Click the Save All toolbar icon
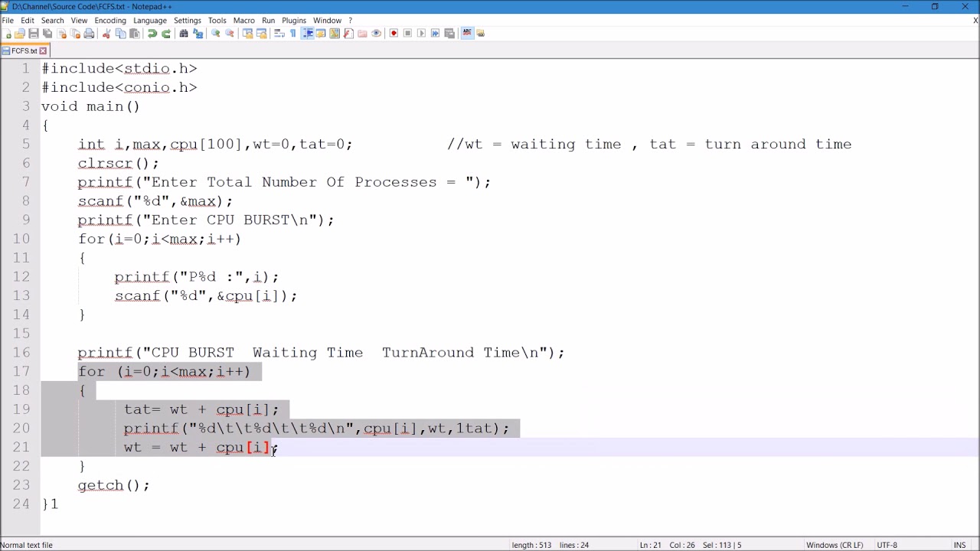This screenshot has width=980, height=551. tap(47, 33)
